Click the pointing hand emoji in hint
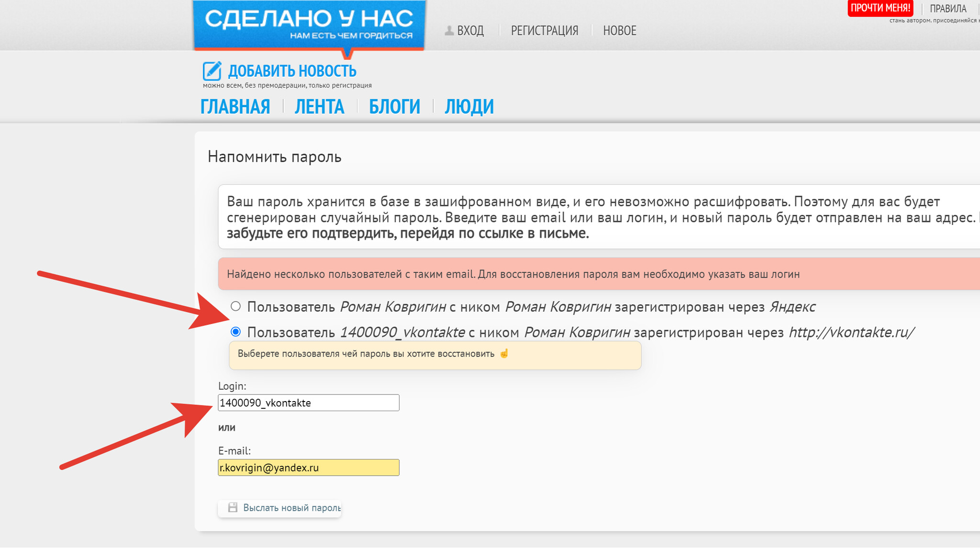The height and width of the screenshot is (548, 980). pos(504,354)
